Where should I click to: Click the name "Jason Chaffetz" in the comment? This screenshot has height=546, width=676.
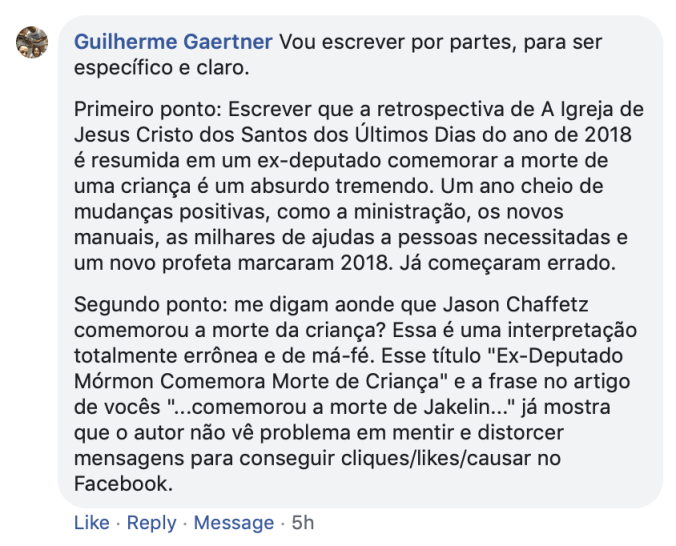click(547, 304)
